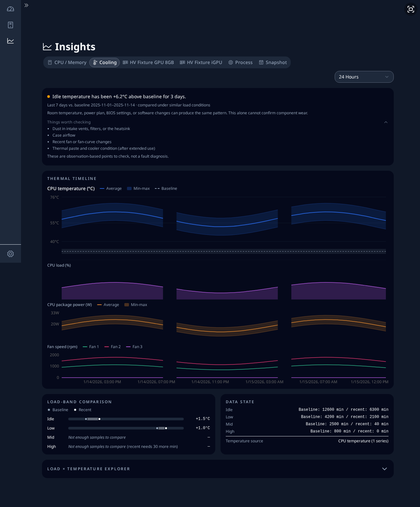420x507 pixels.
Task: Click the fan speed chart area
Action: tap(224, 366)
